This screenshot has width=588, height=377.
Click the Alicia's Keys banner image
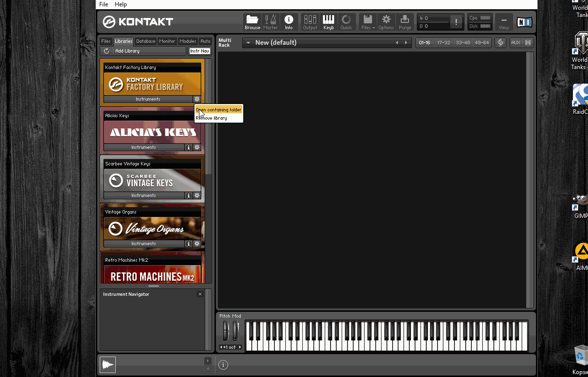tap(152, 132)
